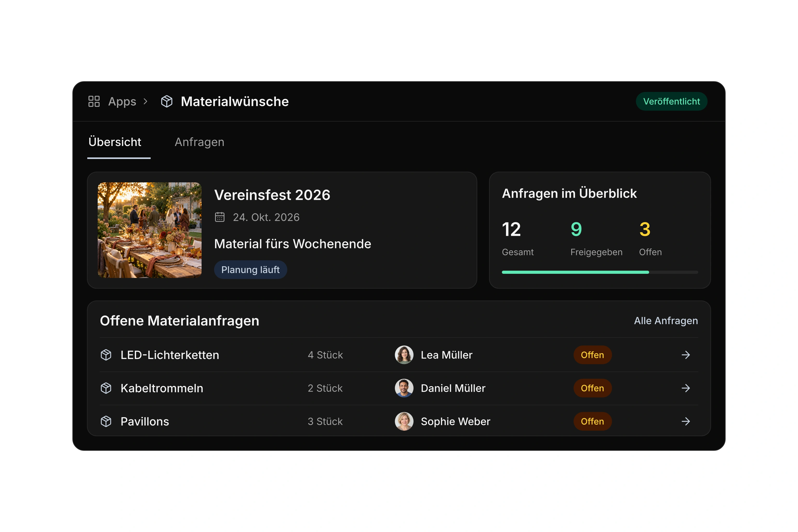Screen dimensions: 798x532
Task: Click the Offen badge for LED-Lichterketten
Action: coord(592,355)
